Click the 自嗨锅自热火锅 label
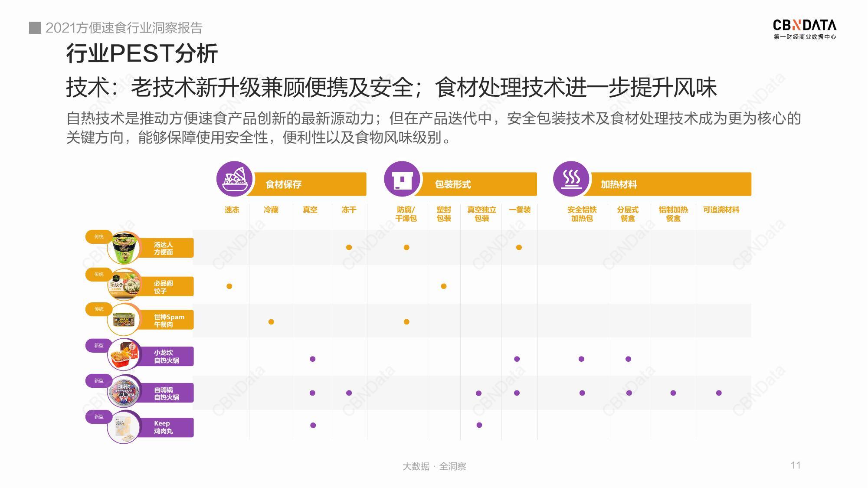 [167, 393]
